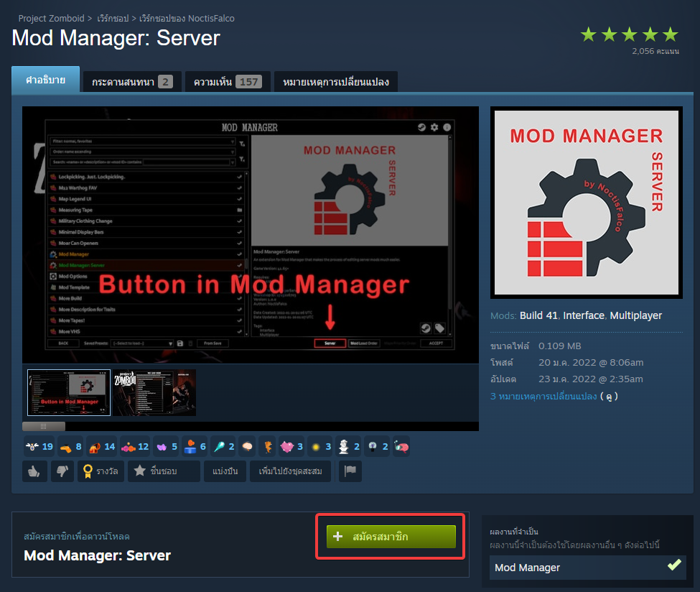Click the updated date 23 ม.ค. 2022

(x=591, y=379)
